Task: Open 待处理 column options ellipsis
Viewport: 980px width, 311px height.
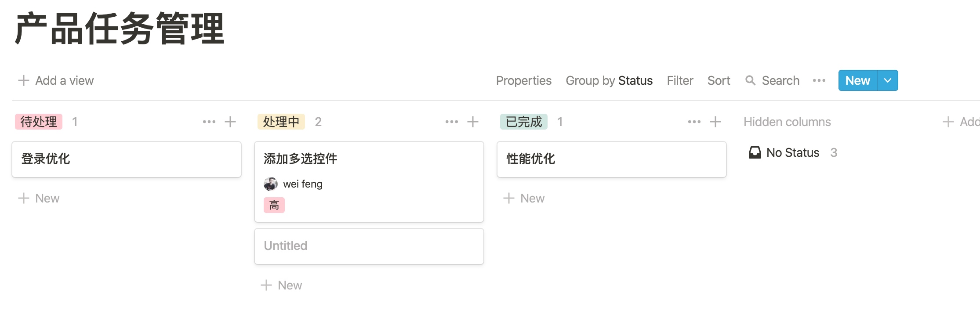Action: [x=209, y=122]
